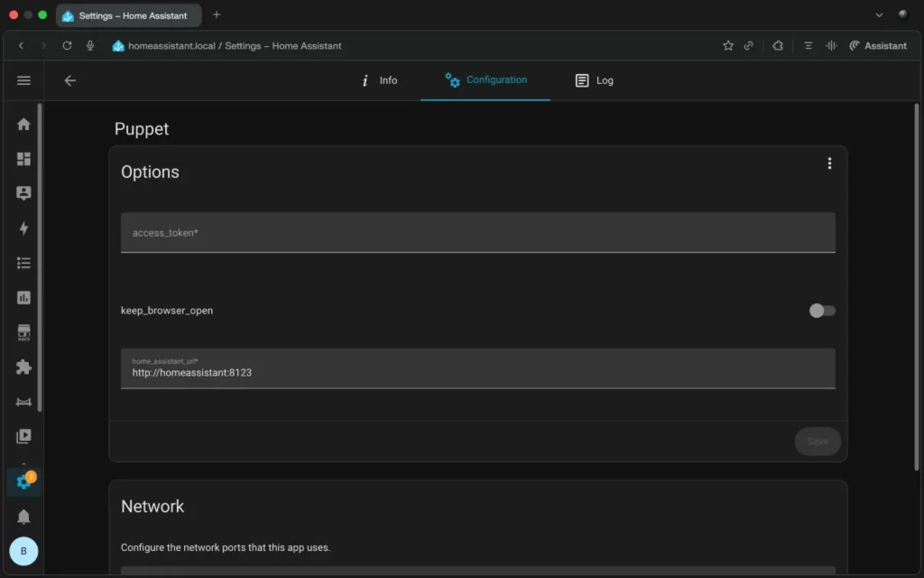This screenshot has width=924, height=578.
Task: Open the Media play icon in sidebar
Action: pos(23,436)
